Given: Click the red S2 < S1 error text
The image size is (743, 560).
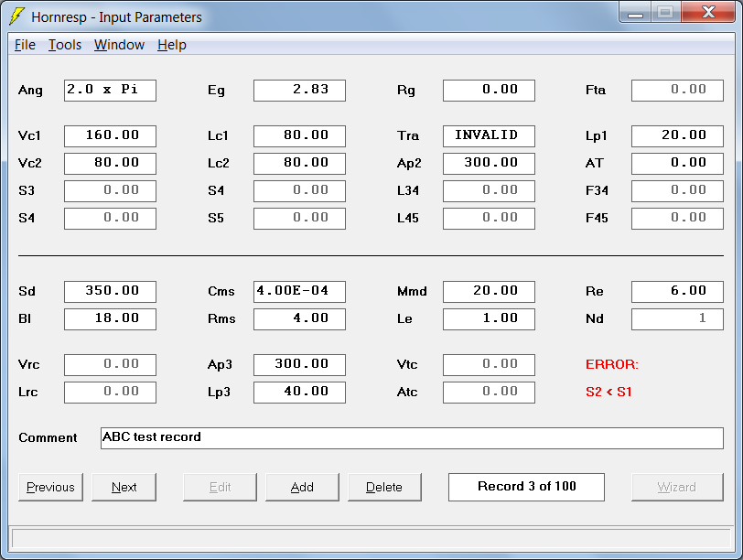Looking at the screenshot, I should (608, 393).
